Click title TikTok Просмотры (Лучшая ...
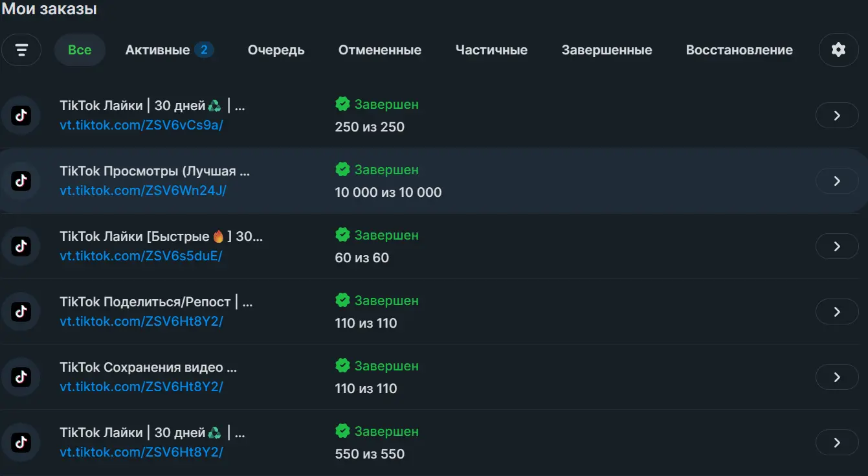This screenshot has height=476, width=868. 155,171
